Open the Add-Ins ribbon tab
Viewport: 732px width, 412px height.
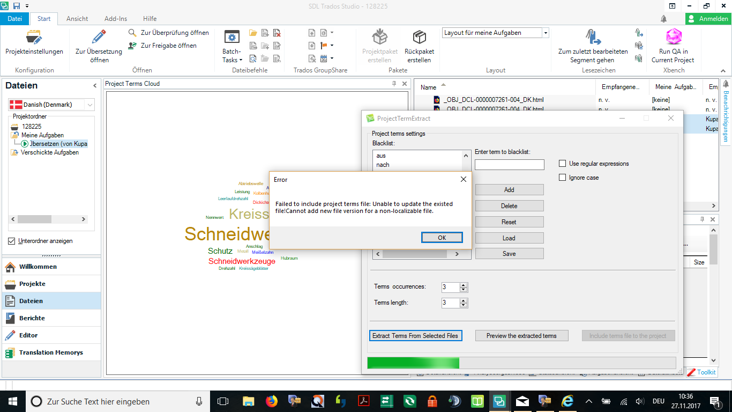pos(115,18)
